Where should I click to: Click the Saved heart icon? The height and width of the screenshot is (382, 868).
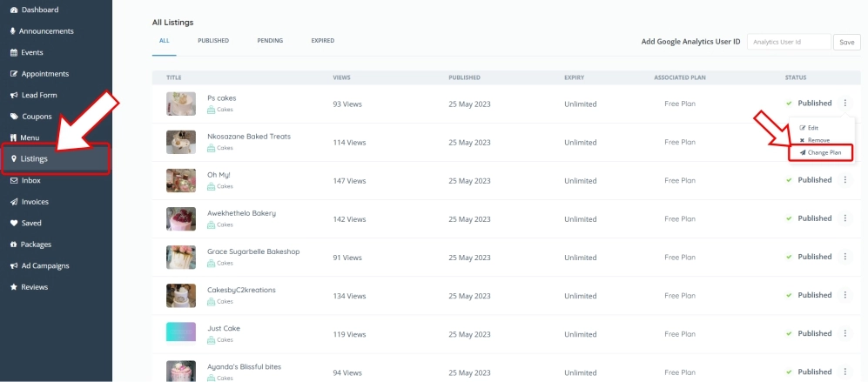13,223
